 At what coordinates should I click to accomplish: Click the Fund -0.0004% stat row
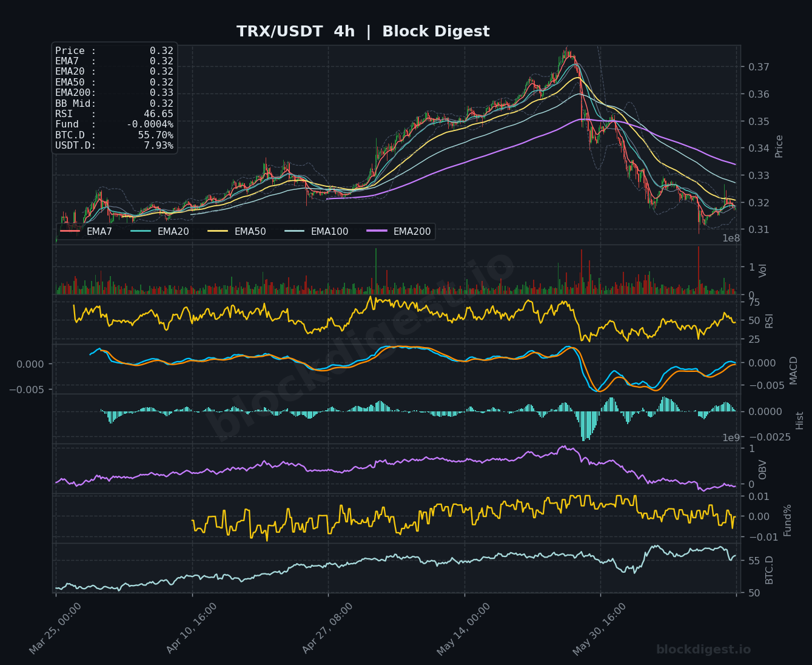[x=114, y=124]
